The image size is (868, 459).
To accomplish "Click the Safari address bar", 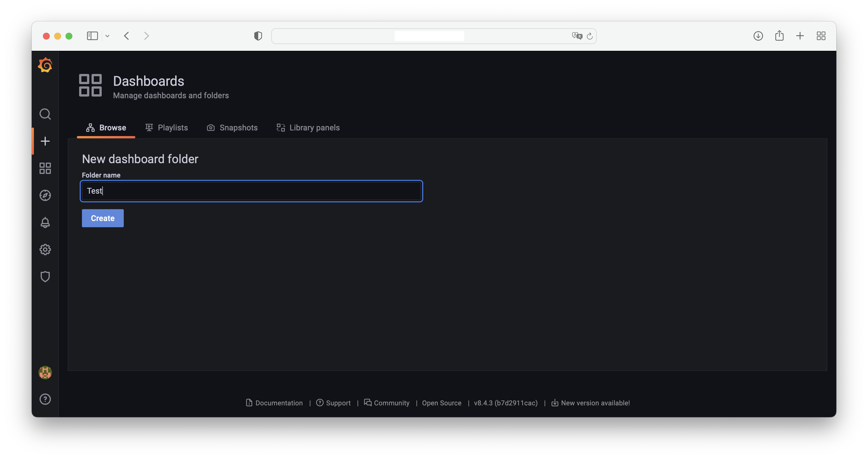I will (434, 36).
